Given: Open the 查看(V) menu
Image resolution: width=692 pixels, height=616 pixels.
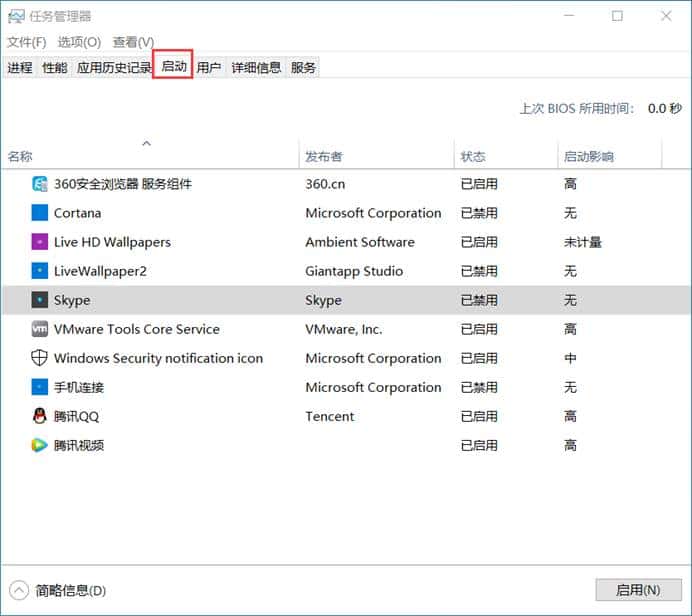Looking at the screenshot, I should 133,42.
